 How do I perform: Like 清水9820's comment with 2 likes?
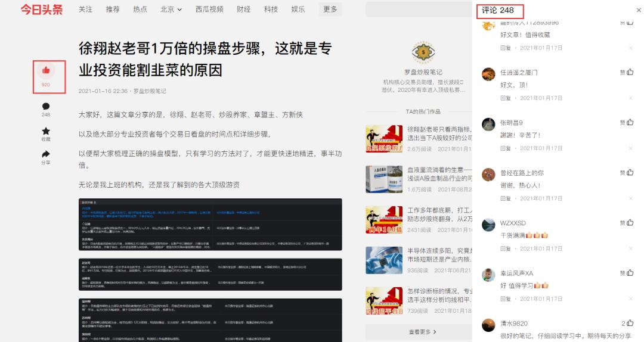pyautogui.click(x=630, y=323)
